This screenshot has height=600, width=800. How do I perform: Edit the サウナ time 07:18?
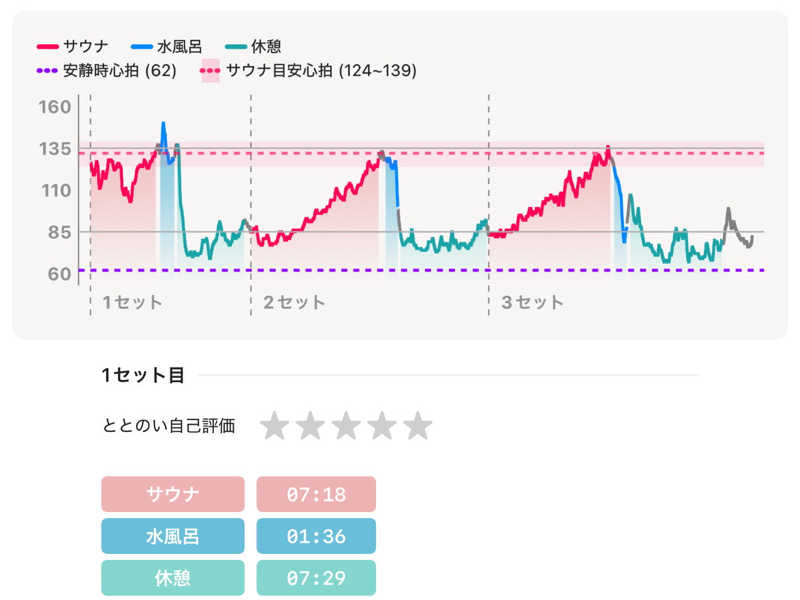click(x=316, y=494)
